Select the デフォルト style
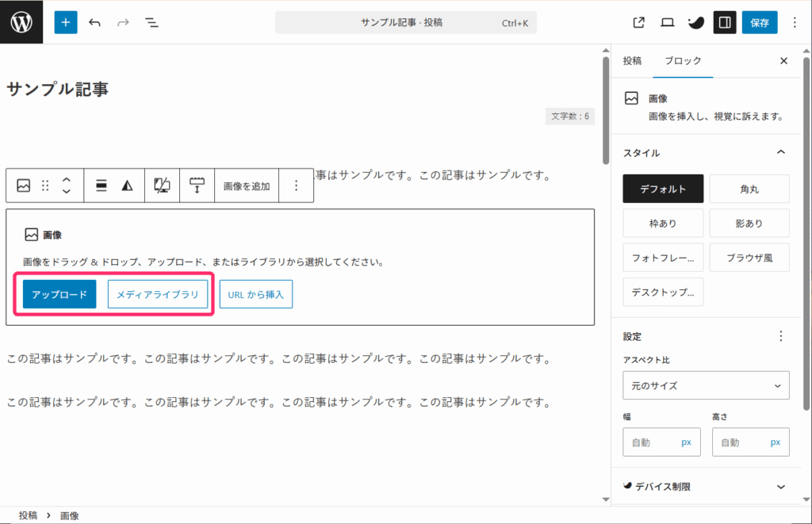The image size is (812, 524). 663,189
